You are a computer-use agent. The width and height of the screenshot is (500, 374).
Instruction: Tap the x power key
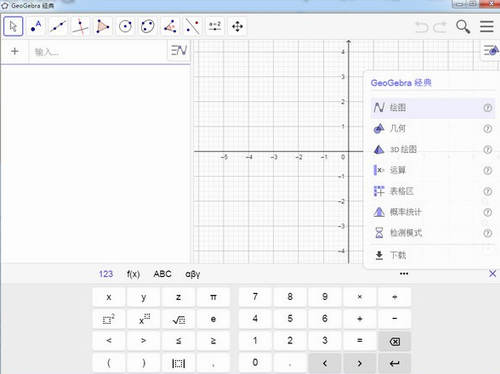coord(144,319)
